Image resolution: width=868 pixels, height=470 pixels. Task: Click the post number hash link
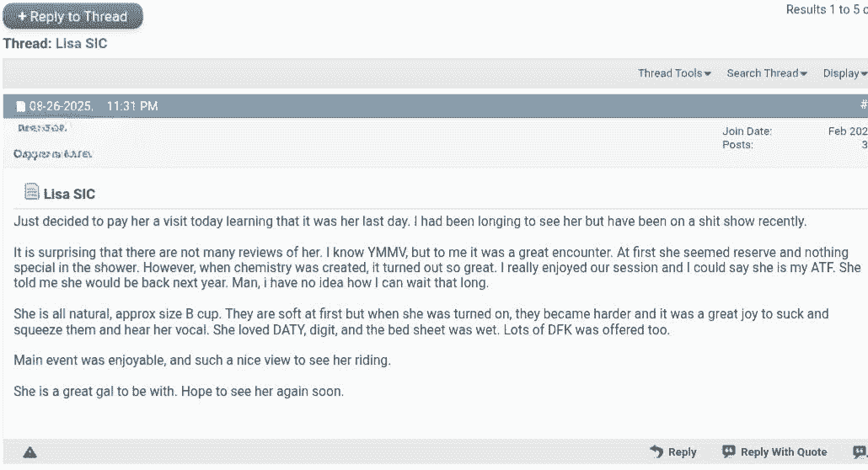point(863,105)
